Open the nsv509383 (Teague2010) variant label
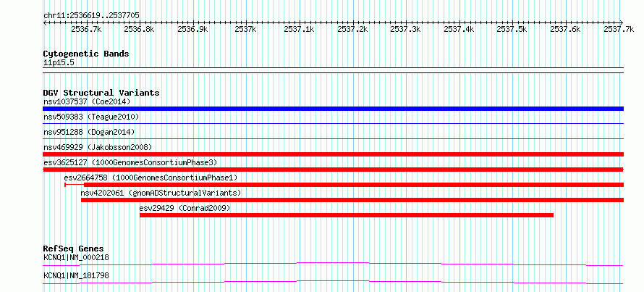 tap(91, 117)
